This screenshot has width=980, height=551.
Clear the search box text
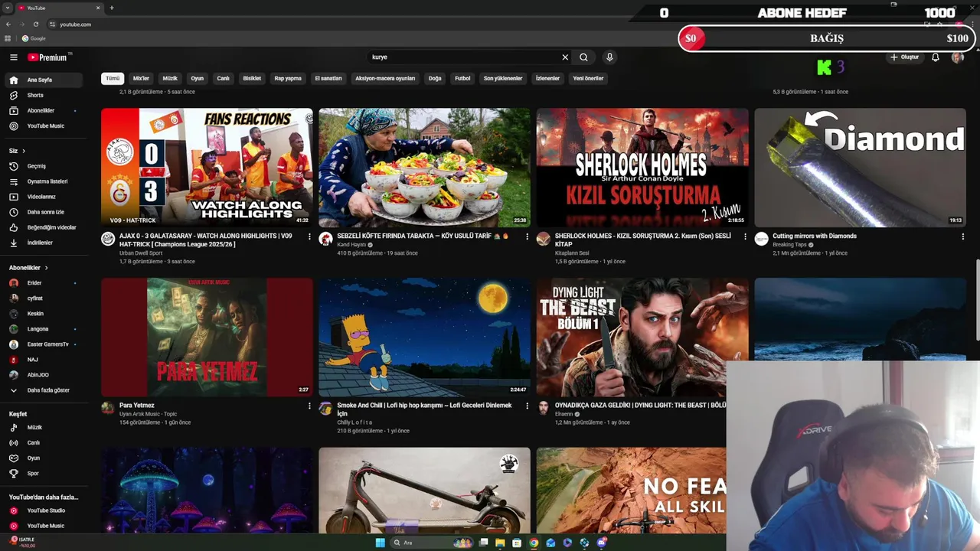coord(565,57)
